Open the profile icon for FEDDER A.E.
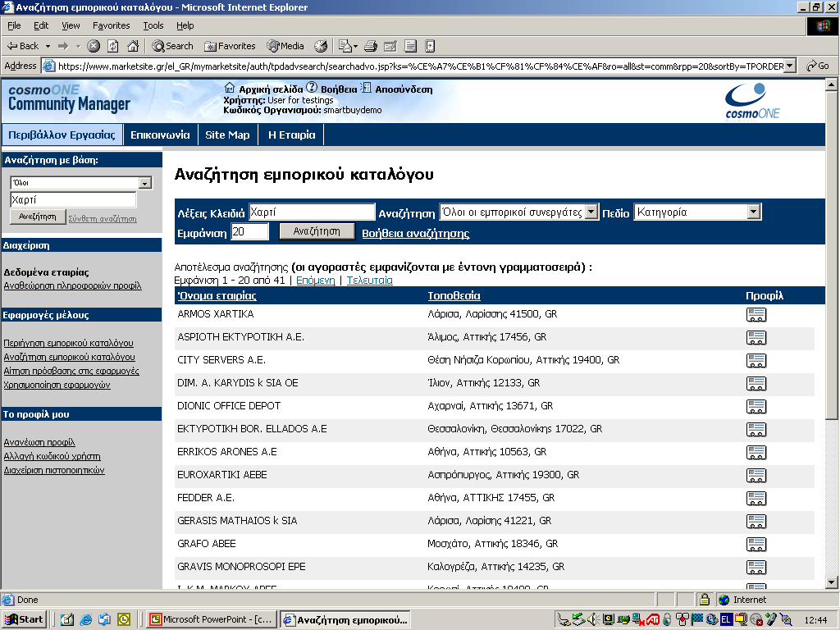840x630 pixels. click(756, 499)
